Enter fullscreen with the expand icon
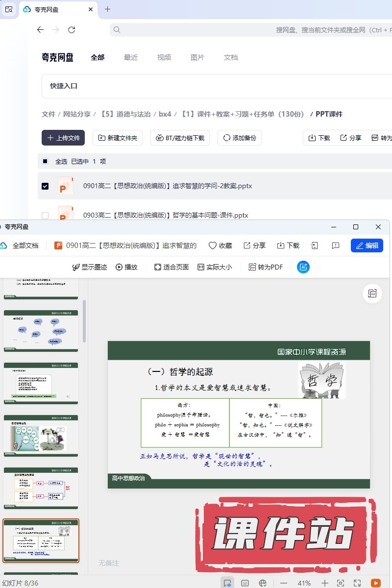392x588 pixels. 357,583
